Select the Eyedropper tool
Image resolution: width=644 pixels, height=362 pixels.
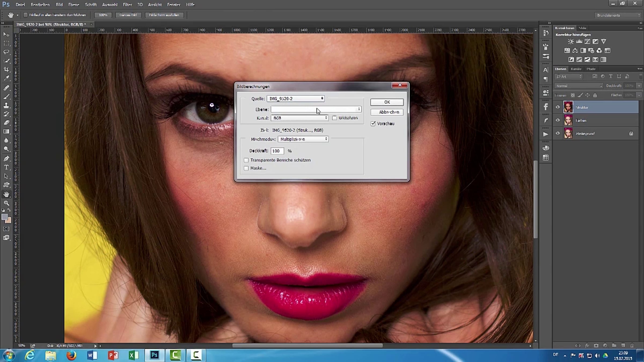click(6, 78)
